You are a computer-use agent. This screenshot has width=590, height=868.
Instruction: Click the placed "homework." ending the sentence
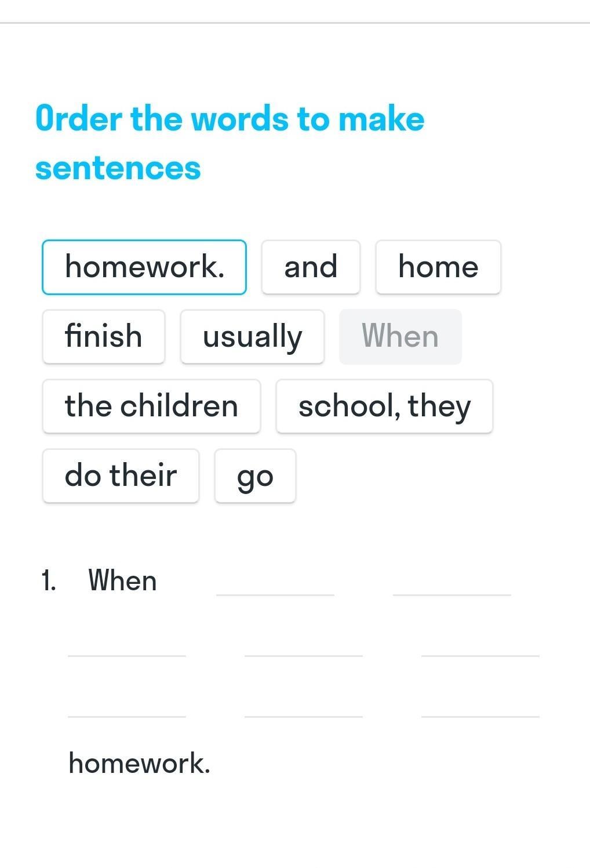(x=139, y=763)
